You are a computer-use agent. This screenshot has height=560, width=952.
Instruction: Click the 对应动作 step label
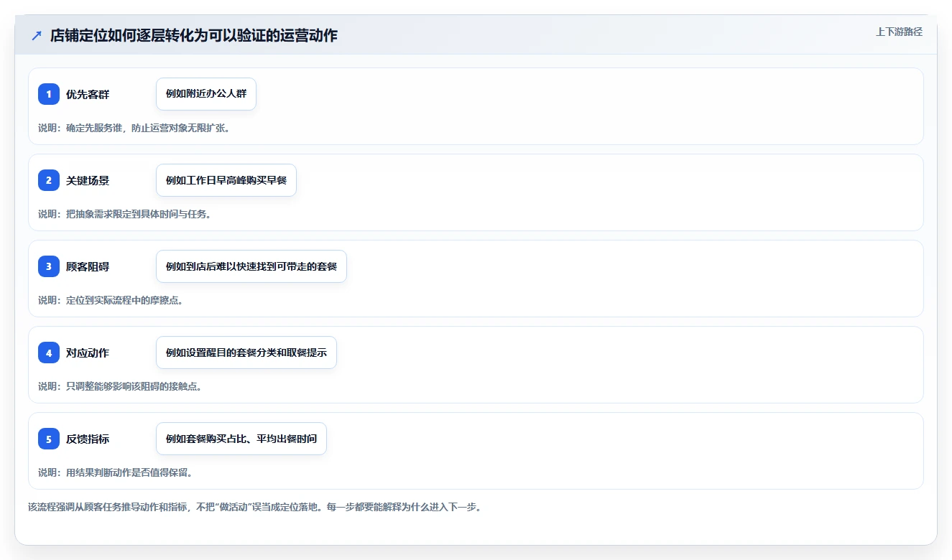88,353
